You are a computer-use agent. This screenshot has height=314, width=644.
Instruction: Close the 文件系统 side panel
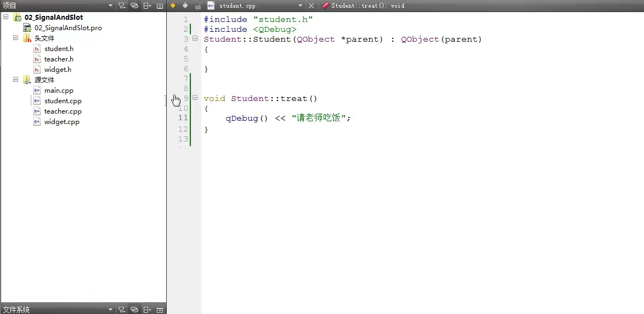coord(160,310)
